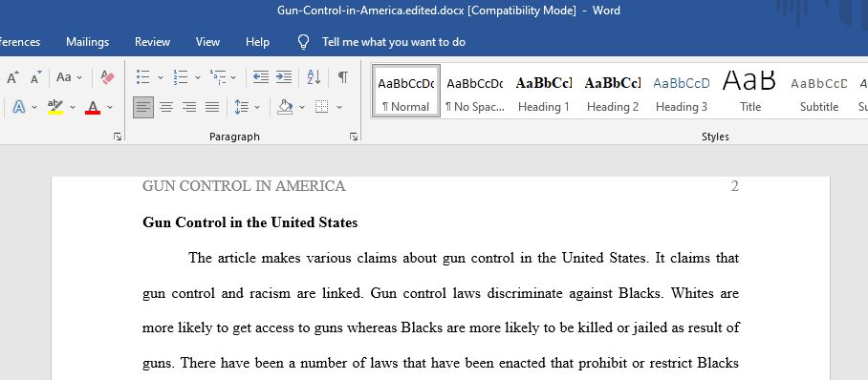
Task: Apply the No Spacing style
Action: click(475, 92)
